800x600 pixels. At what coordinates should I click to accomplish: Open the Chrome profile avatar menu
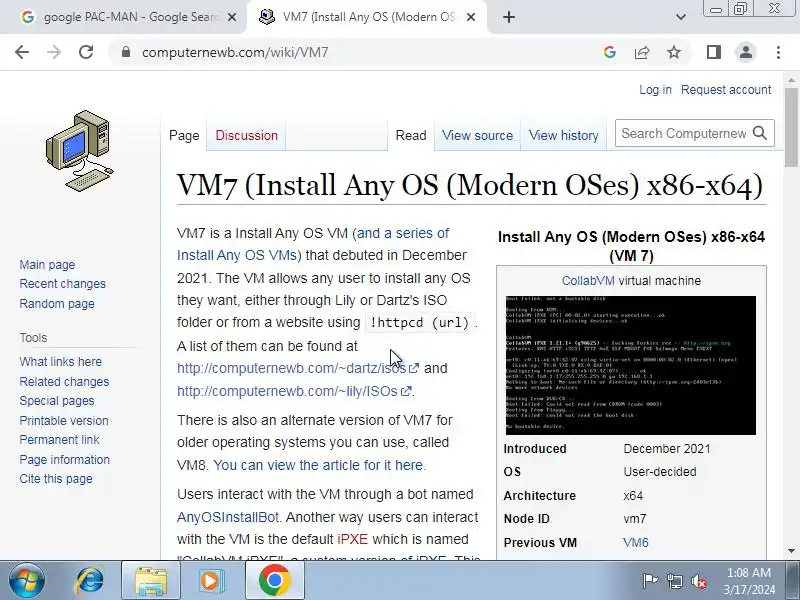[x=745, y=52]
